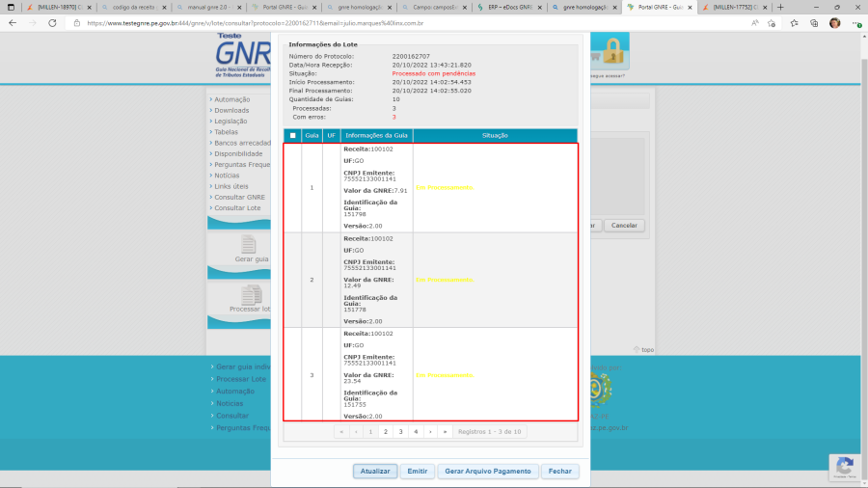Screen dimensions: 868x488
Task: Close the 'codigo da receita' tab
Action: [164, 7]
